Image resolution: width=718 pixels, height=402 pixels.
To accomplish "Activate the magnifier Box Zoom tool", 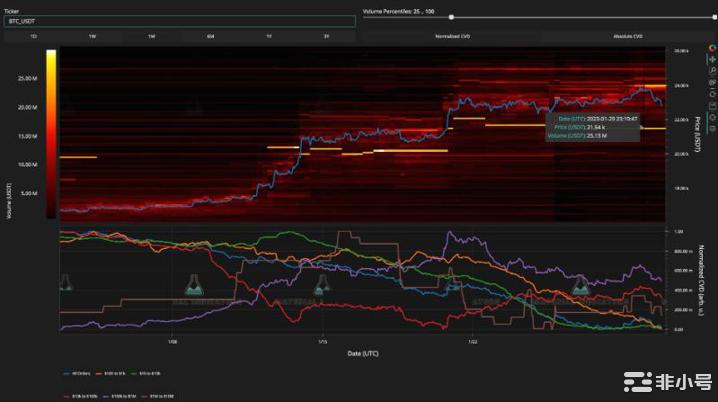I will coord(711,70).
